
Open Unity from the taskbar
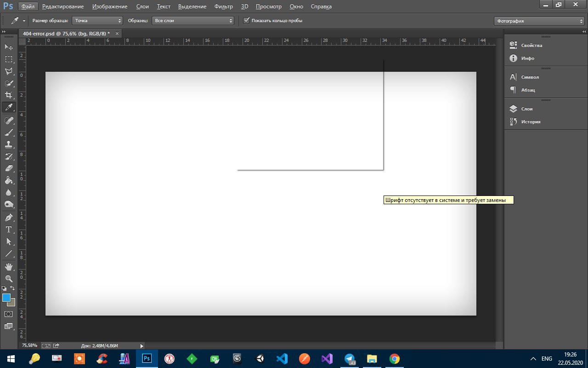pos(260,359)
